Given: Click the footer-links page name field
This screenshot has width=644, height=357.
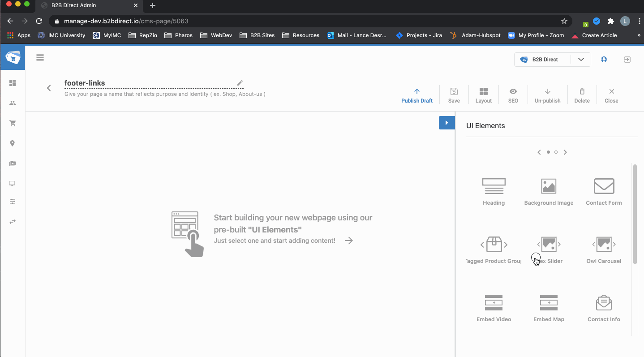Looking at the screenshot, I should [x=154, y=83].
